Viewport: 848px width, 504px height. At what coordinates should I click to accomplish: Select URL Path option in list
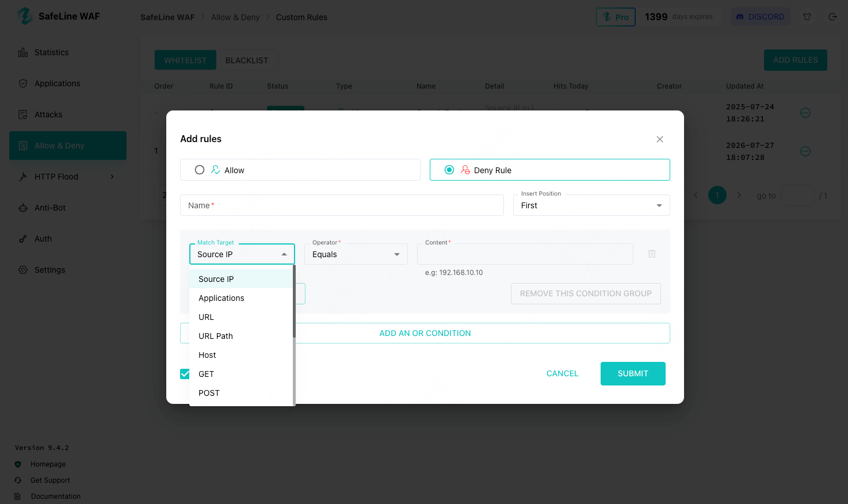coord(241,336)
